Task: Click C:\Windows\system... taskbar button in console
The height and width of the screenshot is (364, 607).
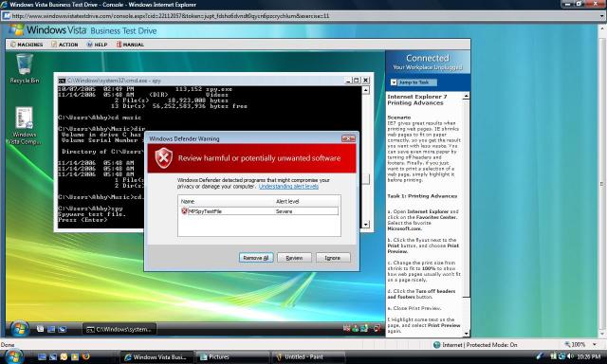Action: pos(120,329)
